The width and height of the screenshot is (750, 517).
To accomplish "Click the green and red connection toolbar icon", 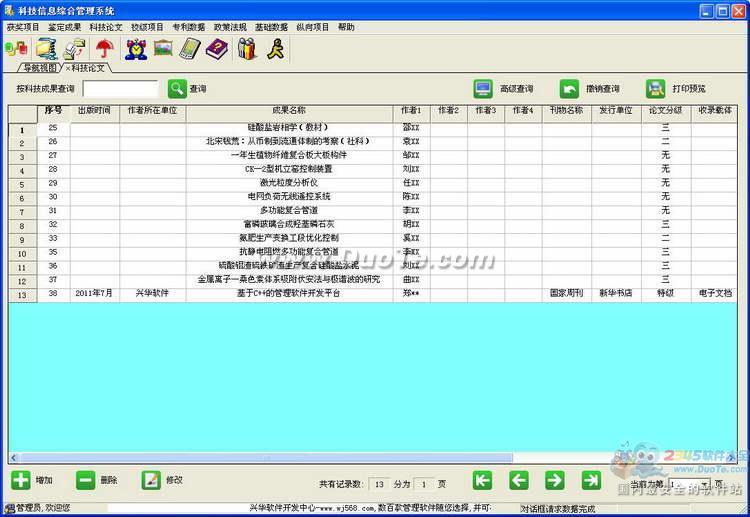I will click(16, 48).
